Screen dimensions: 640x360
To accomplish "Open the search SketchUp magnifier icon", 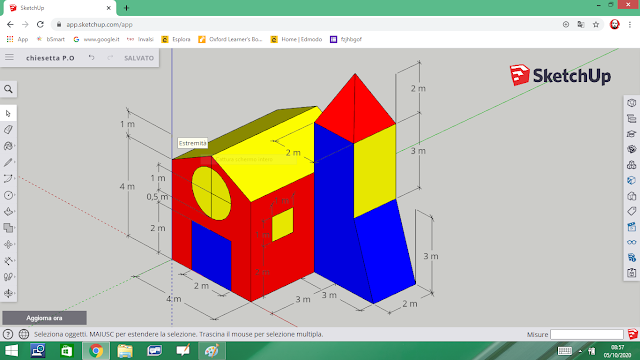I will coord(8,89).
